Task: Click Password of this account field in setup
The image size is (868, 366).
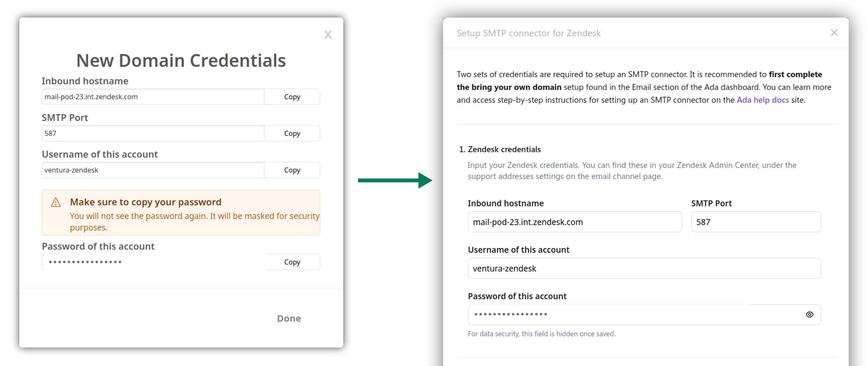Action: [x=644, y=315]
